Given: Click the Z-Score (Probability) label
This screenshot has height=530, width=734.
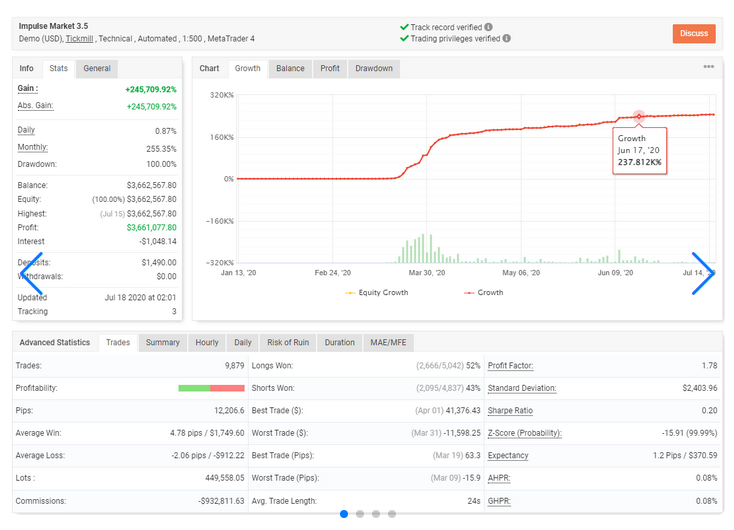Looking at the screenshot, I should point(525,433).
